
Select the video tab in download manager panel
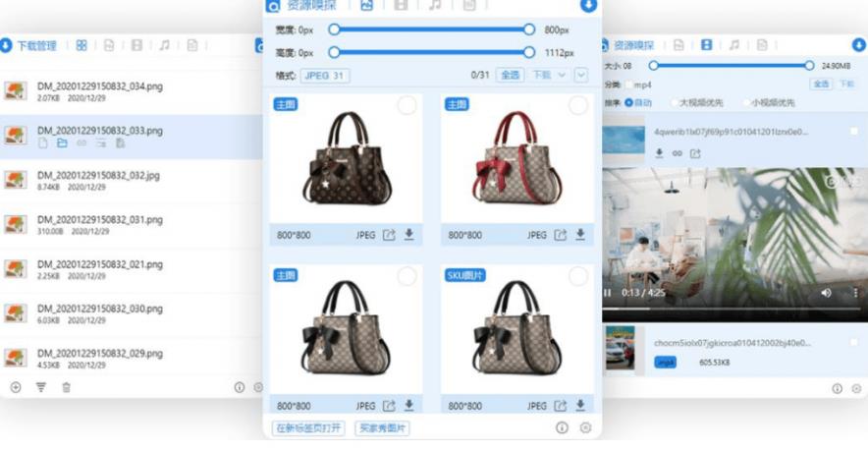[136, 45]
